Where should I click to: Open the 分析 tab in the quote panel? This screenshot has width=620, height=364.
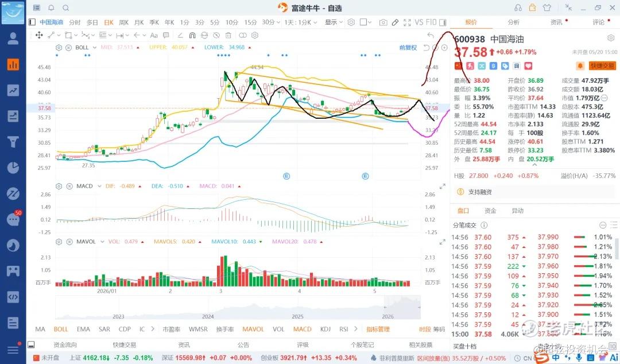click(514, 22)
